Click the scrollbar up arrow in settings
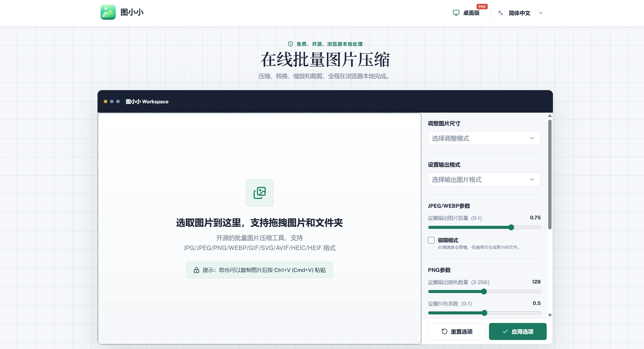The height and width of the screenshot is (349, 644). tap(549, 116)
